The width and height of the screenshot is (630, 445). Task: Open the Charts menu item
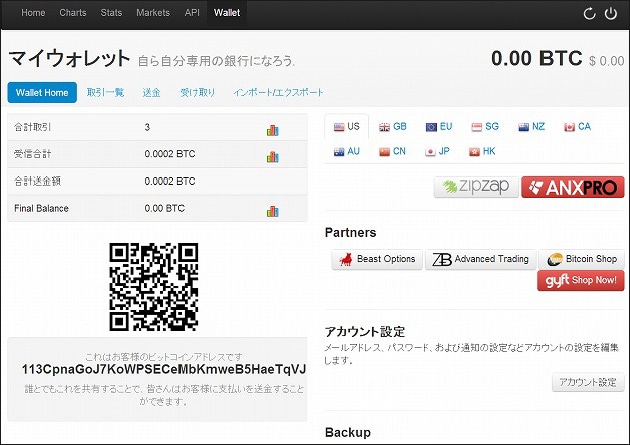pos(73,13)
